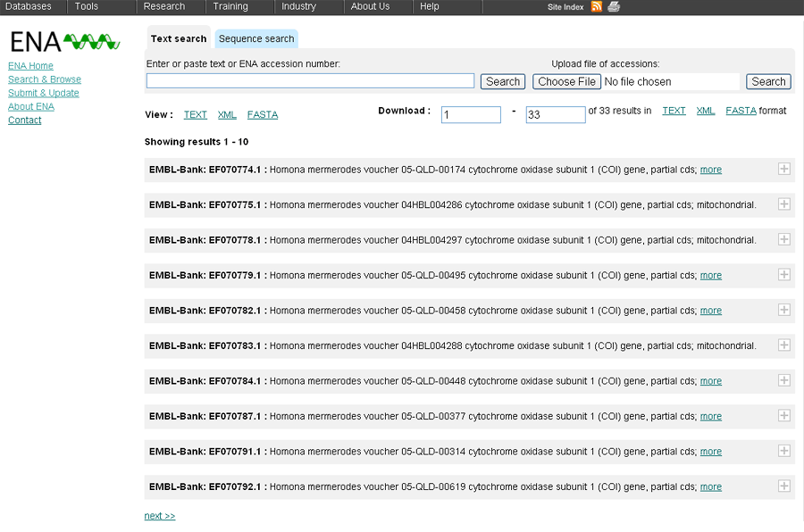
Task: Select the Text search tab
Action: (x=179, y=39)
